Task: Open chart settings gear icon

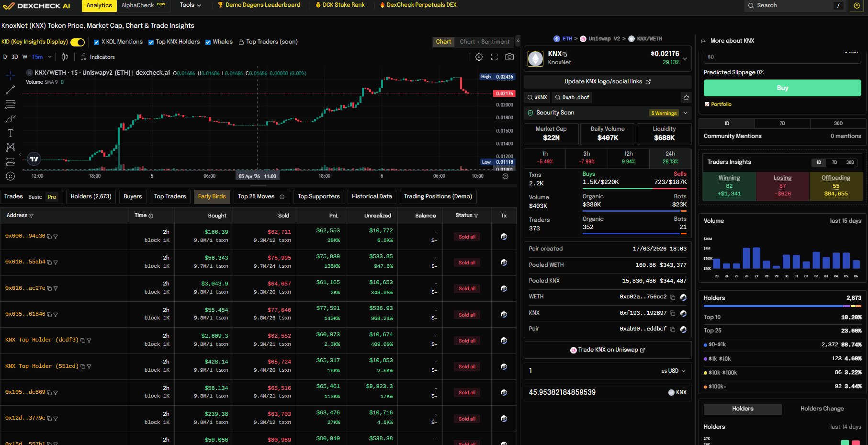Action: 479,57
